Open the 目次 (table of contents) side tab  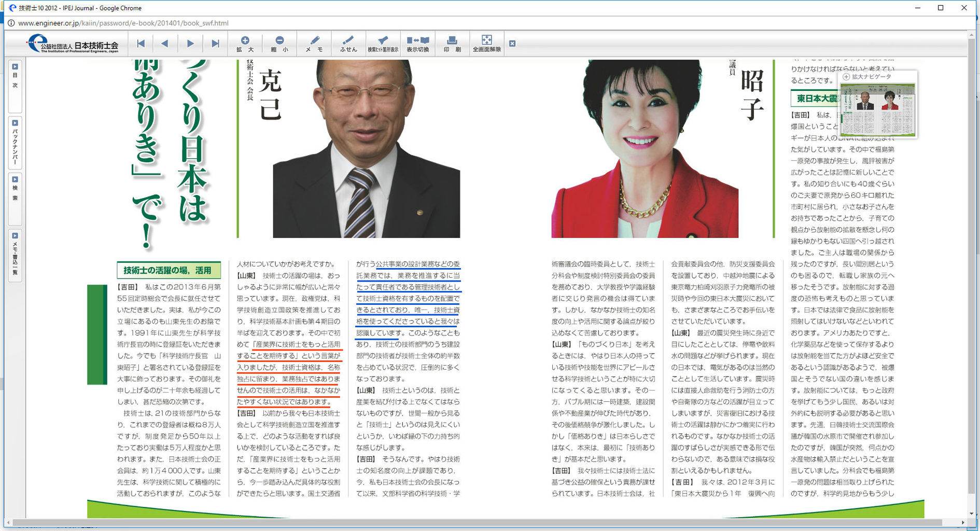15,86
